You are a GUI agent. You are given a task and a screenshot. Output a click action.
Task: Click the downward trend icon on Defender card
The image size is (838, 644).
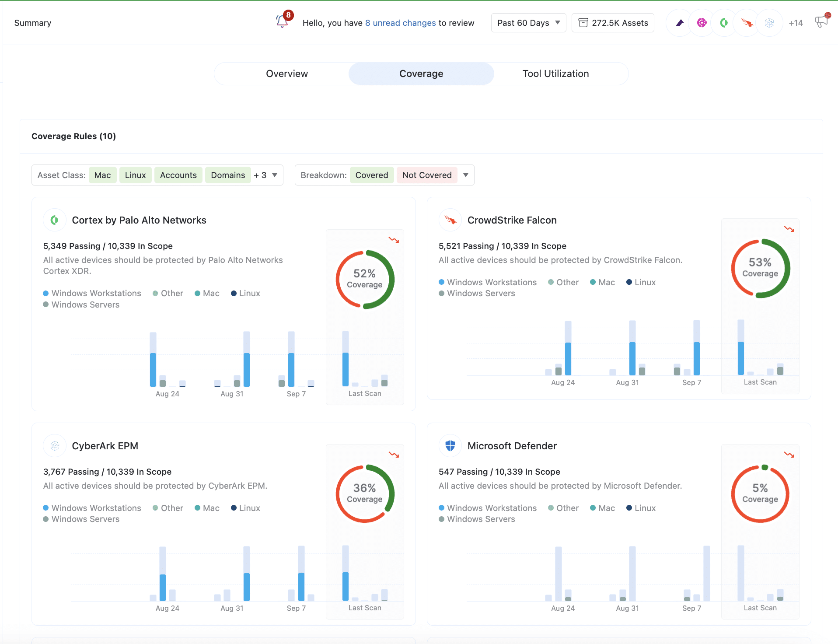coord(789,455)
